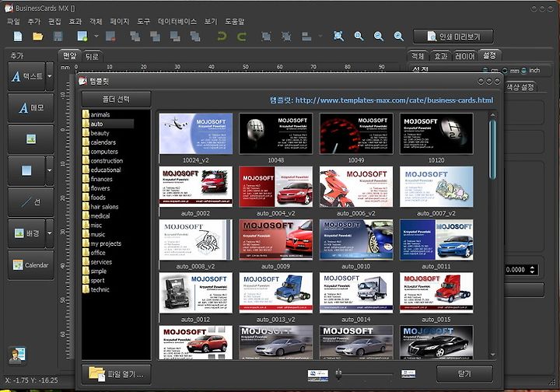Switch to the 객체 tab

pos(418,56)
